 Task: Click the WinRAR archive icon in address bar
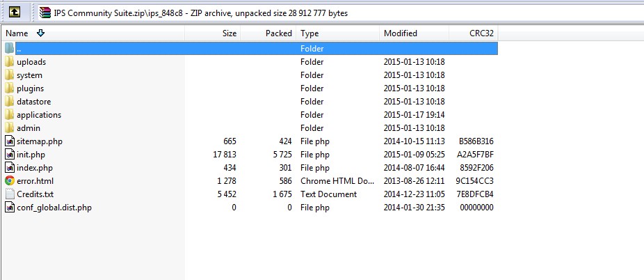coord(45,13)
